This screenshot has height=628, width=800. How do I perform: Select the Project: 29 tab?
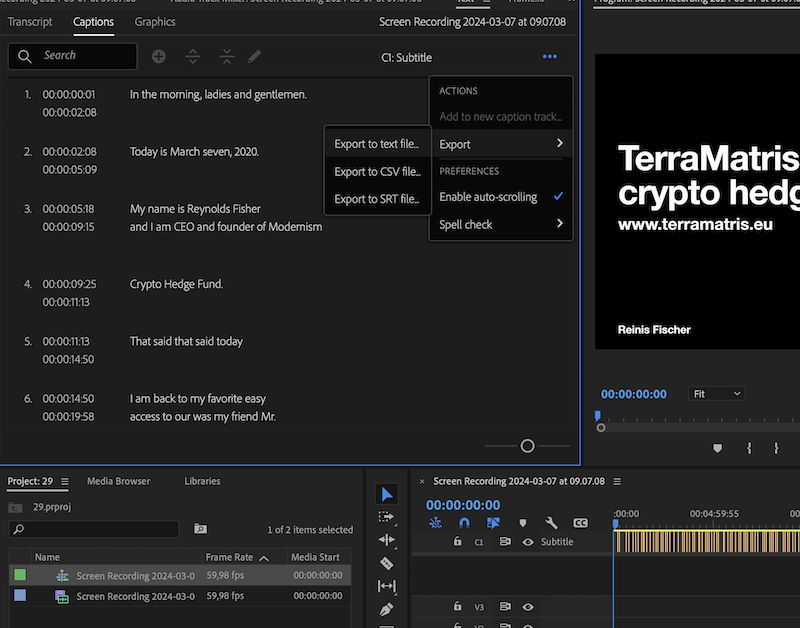(30, 482)
